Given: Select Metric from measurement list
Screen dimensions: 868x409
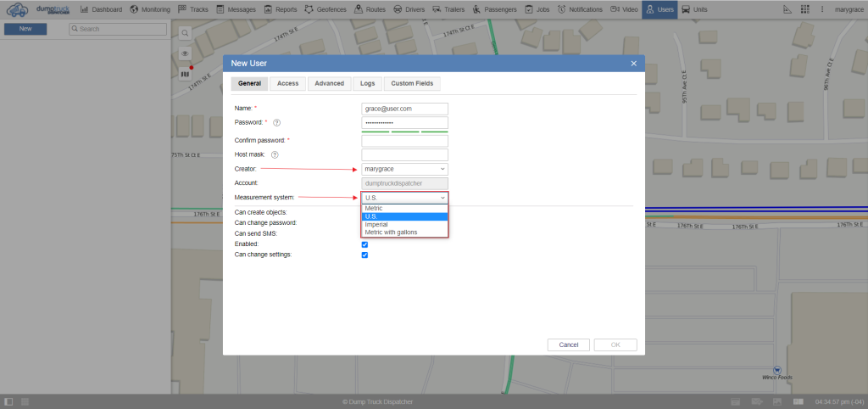Looking at the screenshot, I should (374, 208).
